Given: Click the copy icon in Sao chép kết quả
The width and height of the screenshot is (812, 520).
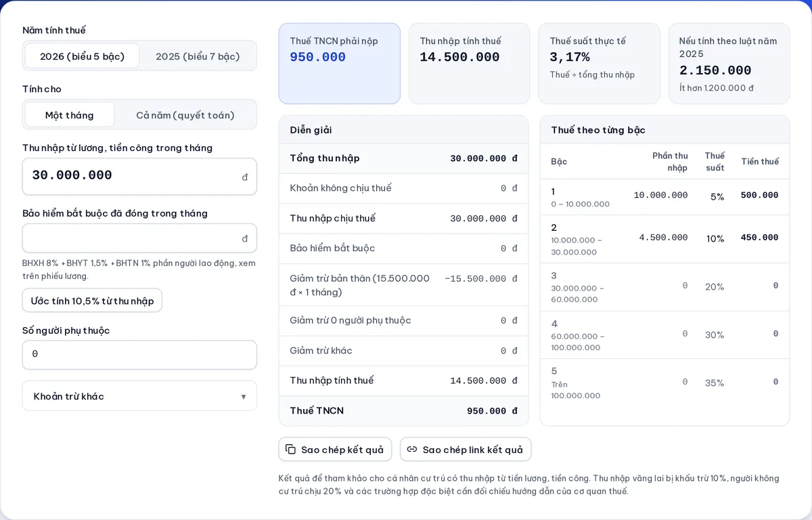Looking at the screenshot, I should (x=290, y=450).
